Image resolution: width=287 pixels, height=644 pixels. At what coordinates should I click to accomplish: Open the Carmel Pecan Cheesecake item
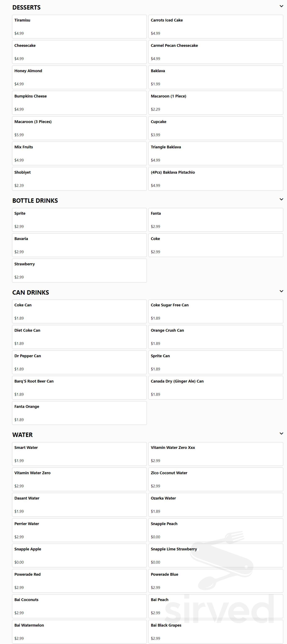[x=215, y=52]
